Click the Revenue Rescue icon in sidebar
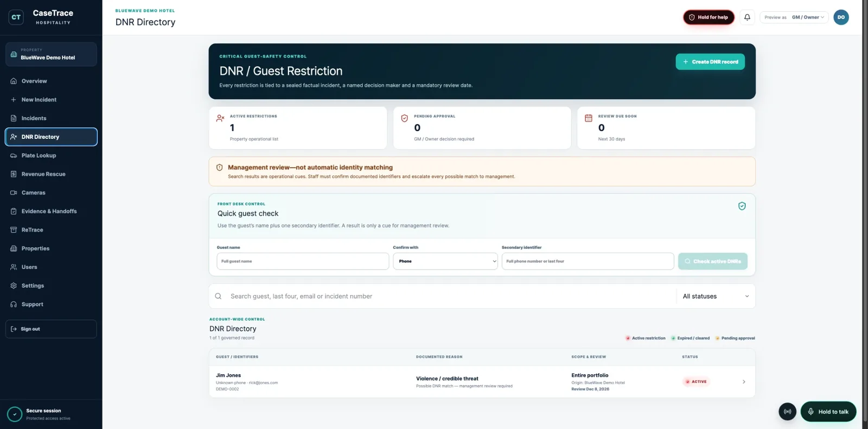The height and width of the screenshot is (429, 868). pos(14,174)
